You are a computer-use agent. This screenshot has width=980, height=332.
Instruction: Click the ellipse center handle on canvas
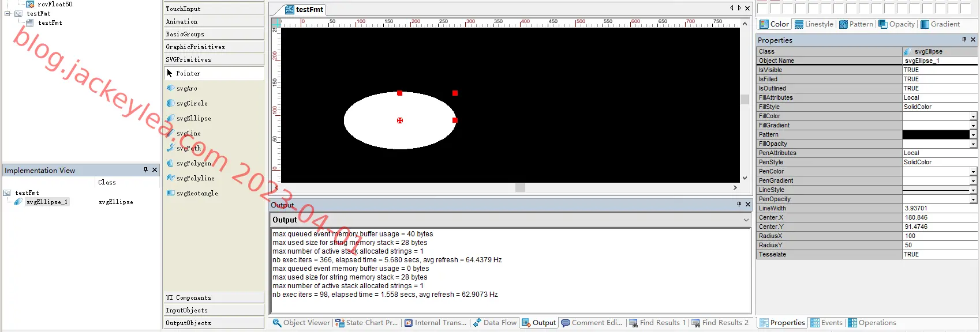click(400, 120)
